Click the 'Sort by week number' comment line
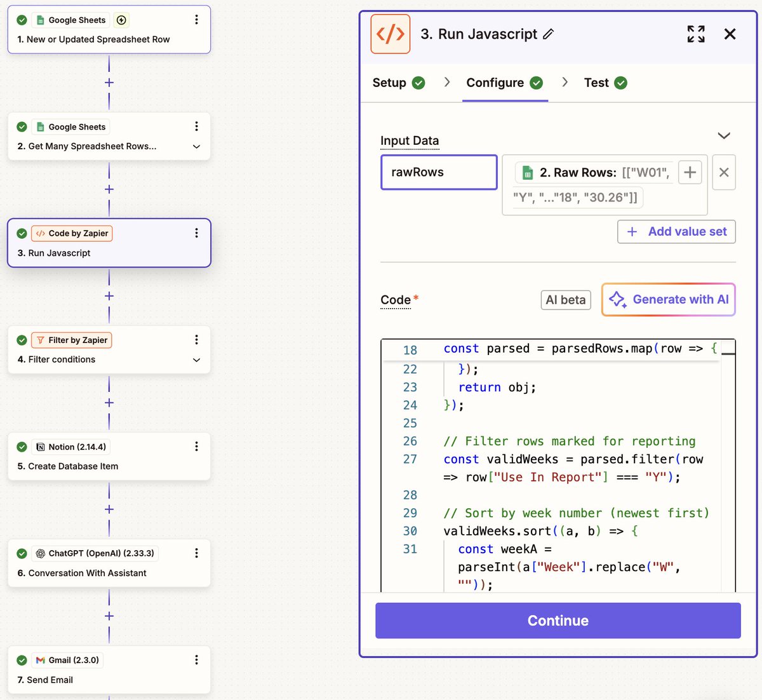The height and width of the screenshot is (700, 762). [576, 513]
